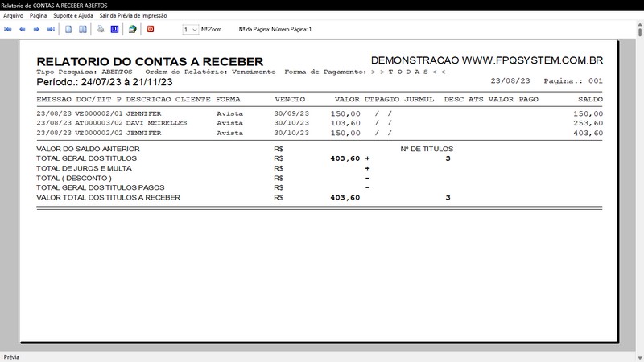Viewport: 644px width, 362px height.
Task: Click the scrollbar up arrow
Action: click(640, 26)
